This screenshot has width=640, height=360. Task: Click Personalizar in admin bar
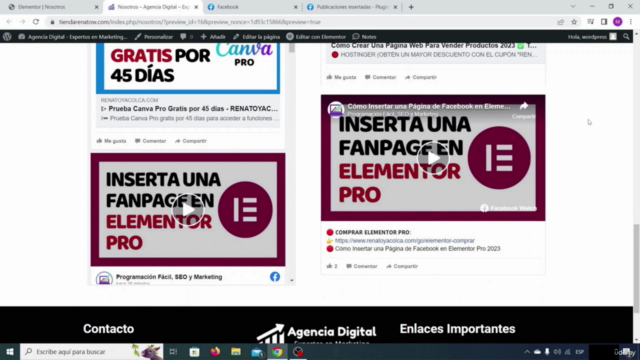(153, 37)
